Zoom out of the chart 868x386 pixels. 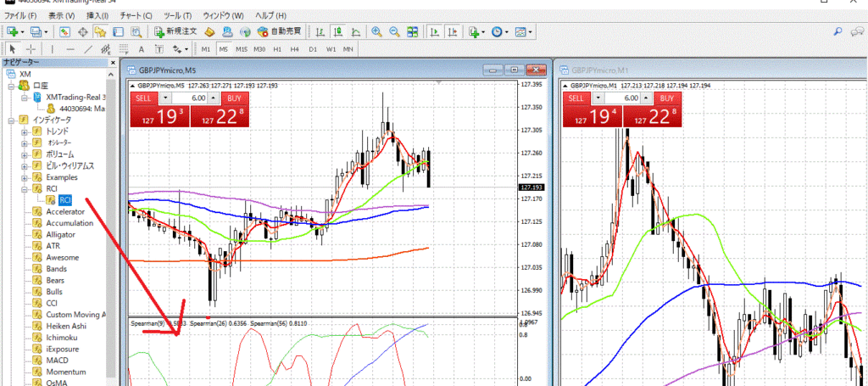[x=394, y=32]
